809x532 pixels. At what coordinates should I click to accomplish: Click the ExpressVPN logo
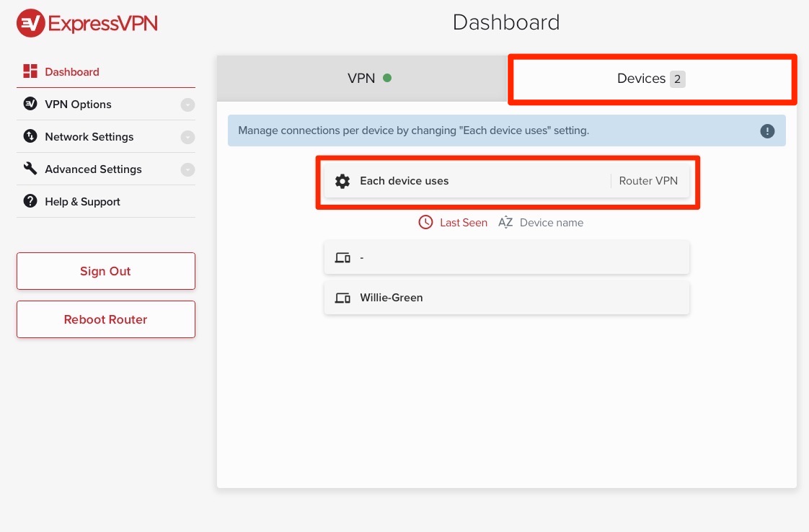(x=87, y=24)
